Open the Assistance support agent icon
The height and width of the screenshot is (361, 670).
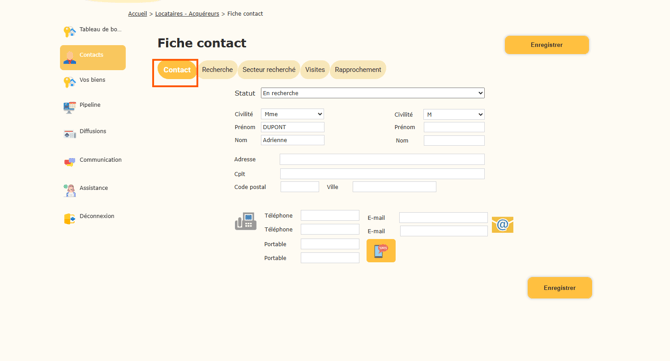pyautogui.click(x=70, y=190)
